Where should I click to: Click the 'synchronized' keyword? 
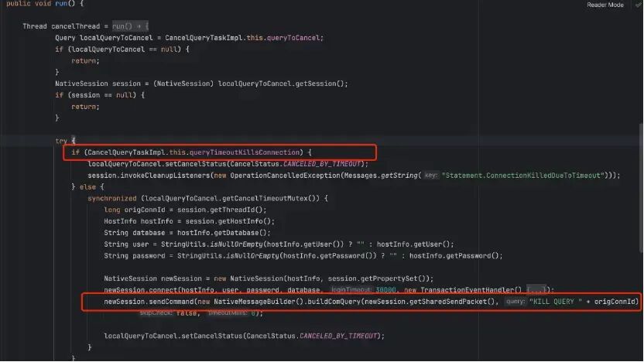tap(111, 198)
